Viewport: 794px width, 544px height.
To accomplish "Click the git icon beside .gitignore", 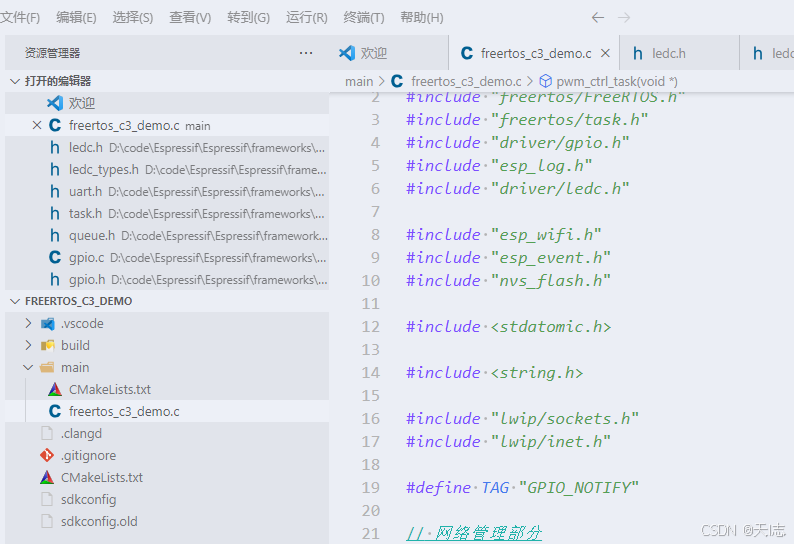I will click(47, 455).
